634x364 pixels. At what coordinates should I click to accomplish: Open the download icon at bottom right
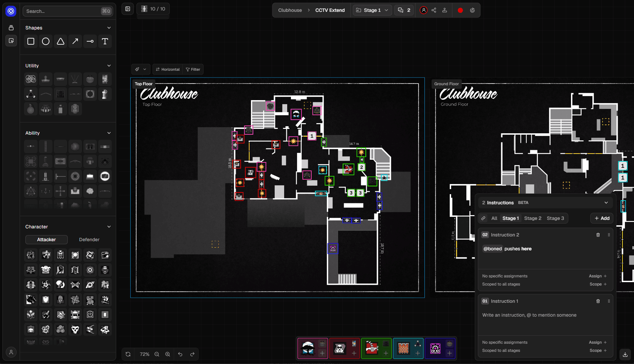625,355
